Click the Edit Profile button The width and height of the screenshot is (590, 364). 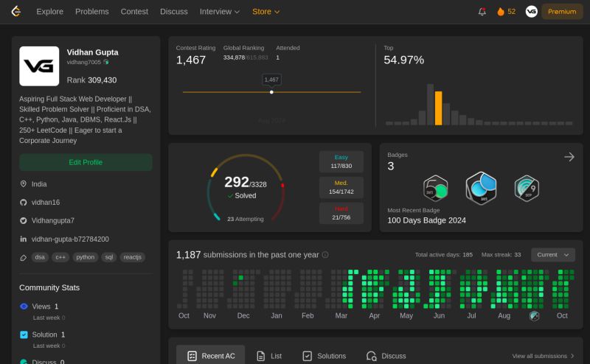click(86, 162)
